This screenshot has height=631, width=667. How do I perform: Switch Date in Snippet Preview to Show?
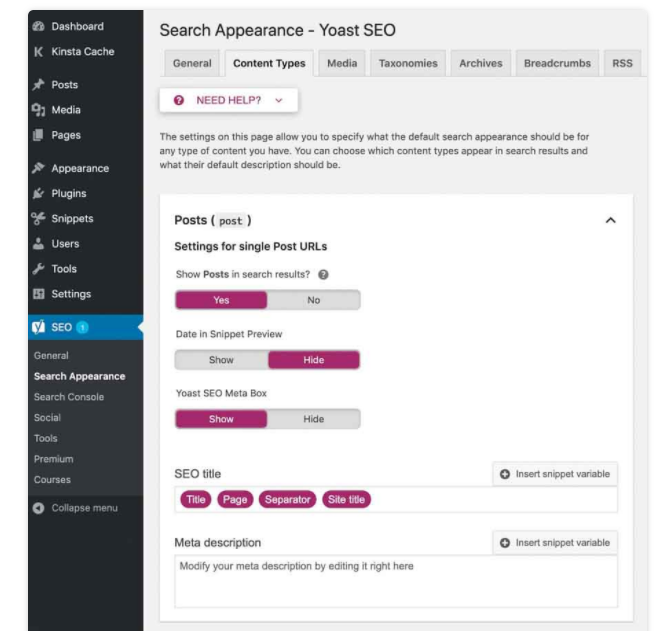point(221,360)
